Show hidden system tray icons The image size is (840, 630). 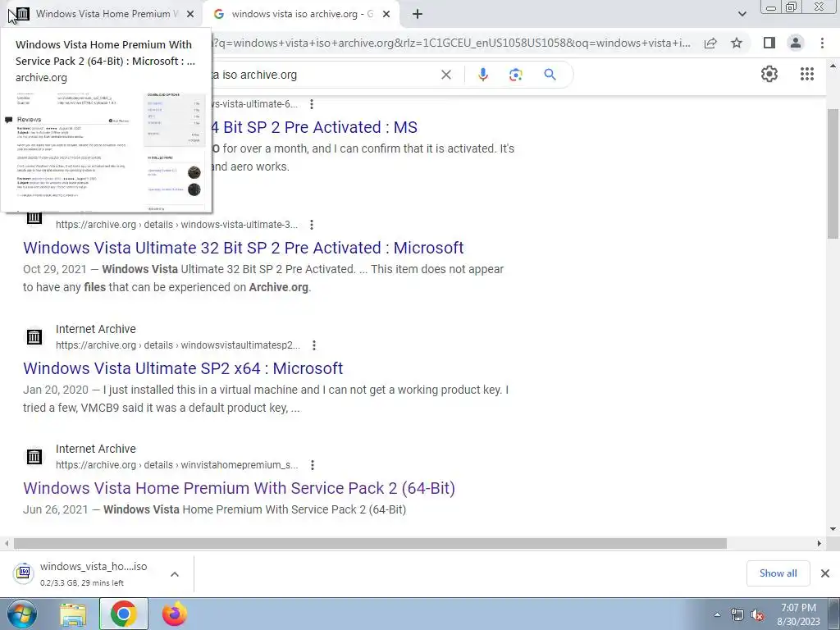tap(717, 614)
